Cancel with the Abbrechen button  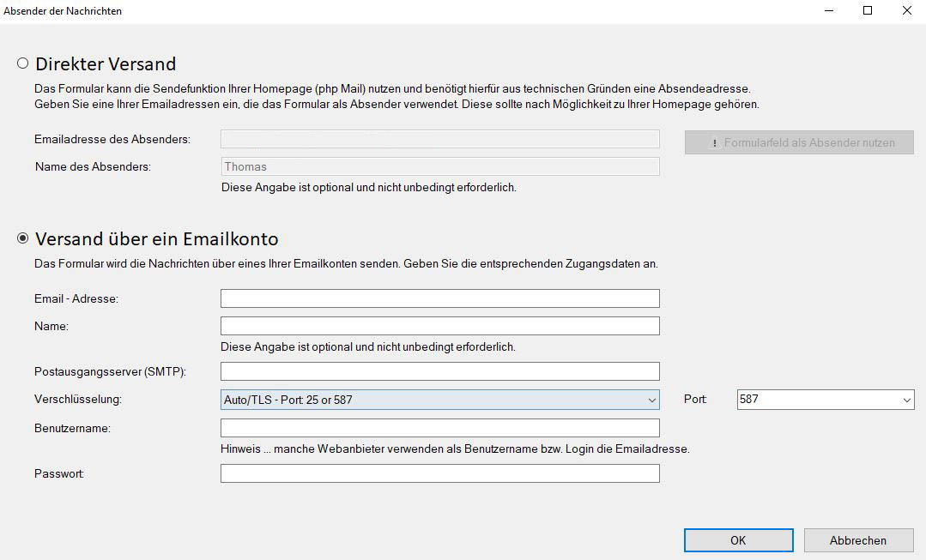tap(858, 540)
